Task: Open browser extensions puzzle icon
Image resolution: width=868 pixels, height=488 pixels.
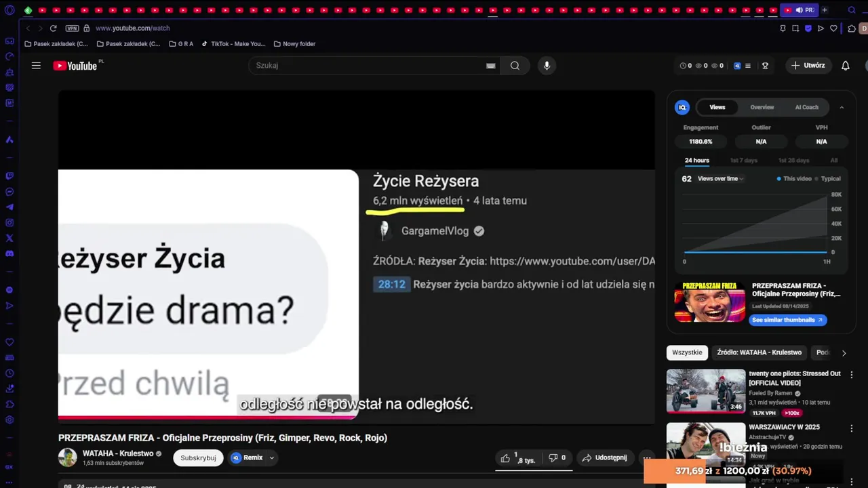Action: (852, 28)
